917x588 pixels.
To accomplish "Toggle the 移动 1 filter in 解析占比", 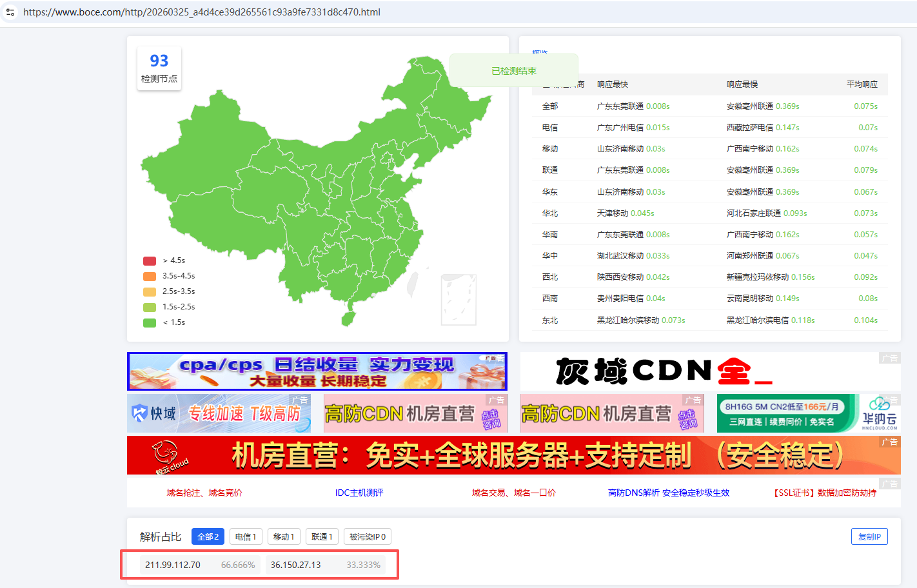I will 284,536.
